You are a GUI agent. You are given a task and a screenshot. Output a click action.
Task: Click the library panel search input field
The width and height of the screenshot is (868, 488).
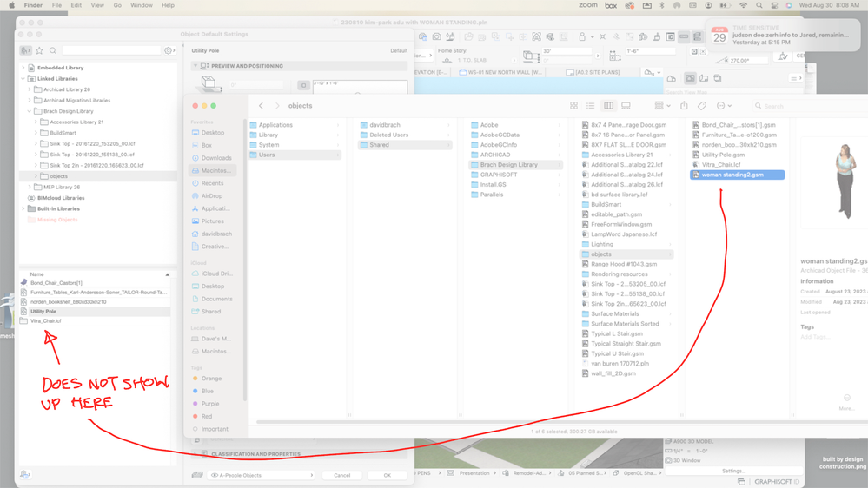(111, 50)
